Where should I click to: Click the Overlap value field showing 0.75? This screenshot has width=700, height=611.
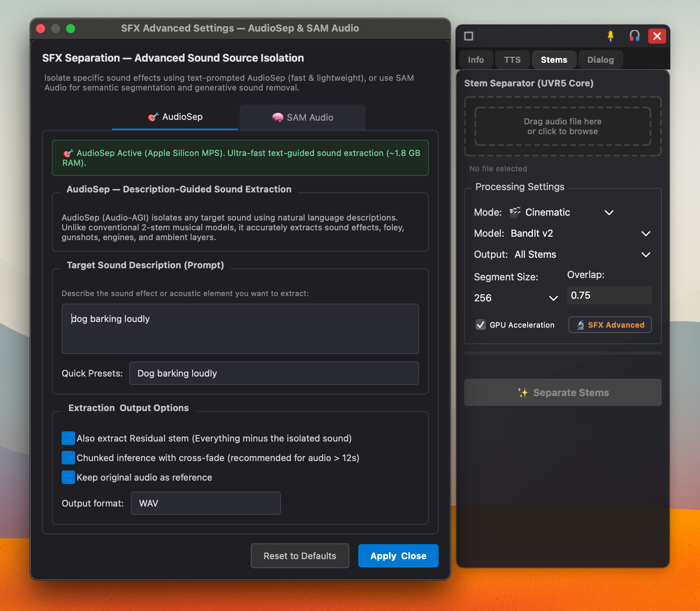(x=609, y=295)
